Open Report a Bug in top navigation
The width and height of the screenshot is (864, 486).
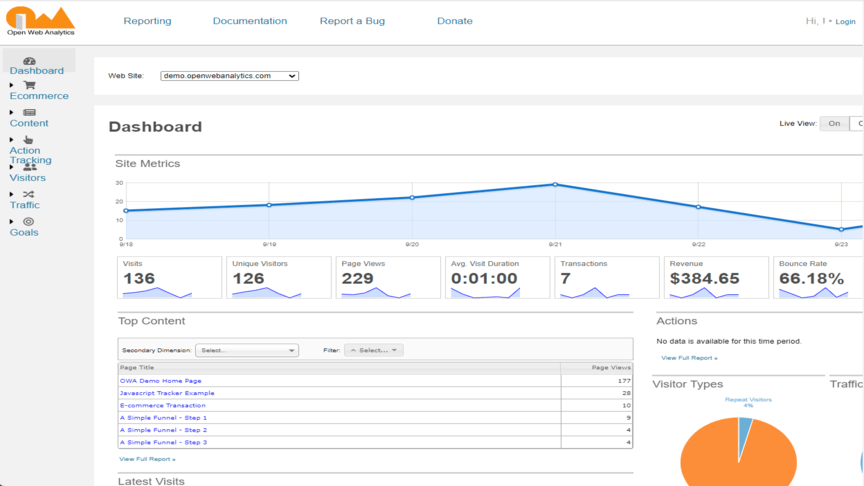coord(352,21)
